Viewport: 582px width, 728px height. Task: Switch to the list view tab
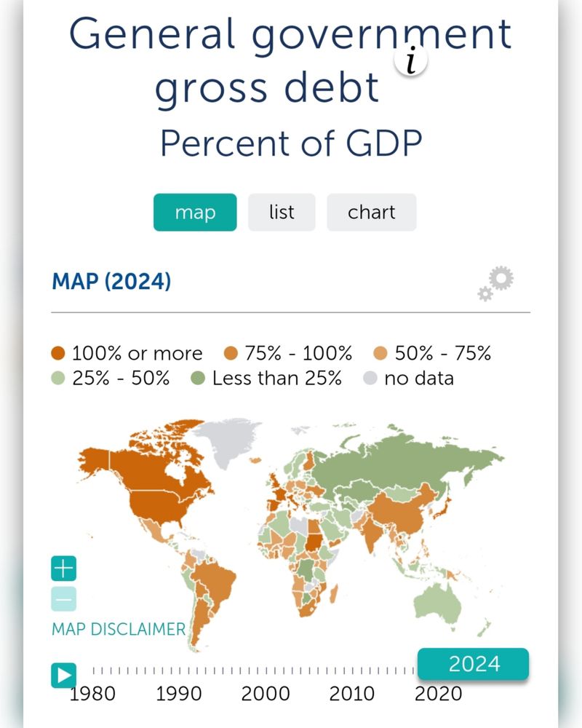pos(282,213)
